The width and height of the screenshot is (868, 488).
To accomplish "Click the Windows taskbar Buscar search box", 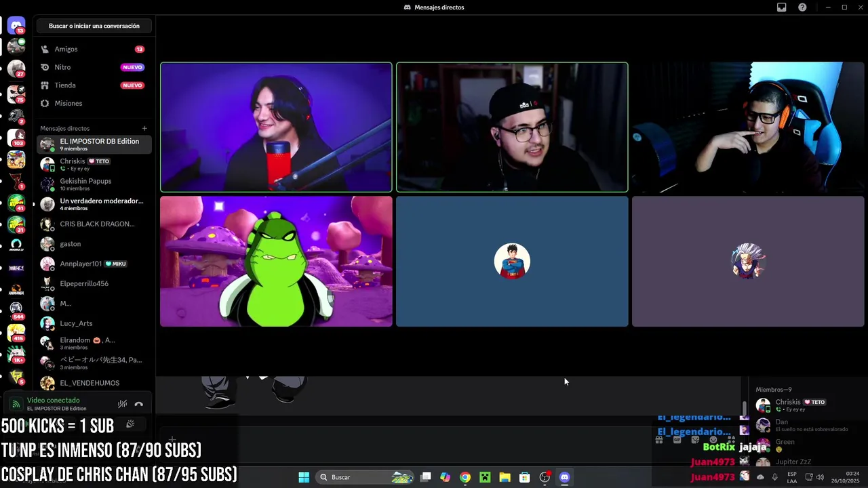I will 366,477.
